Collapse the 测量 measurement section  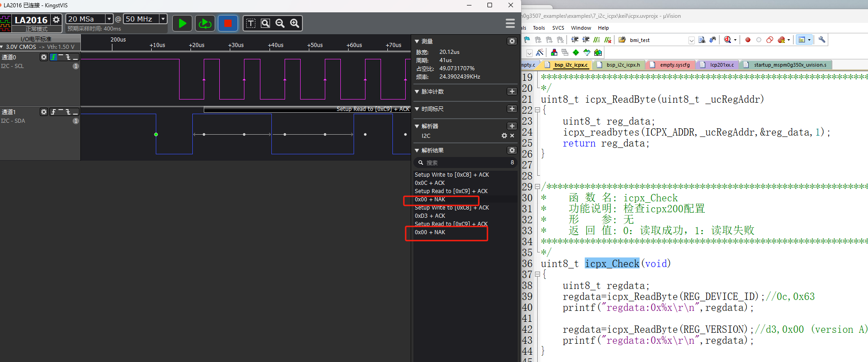coord(417,41)
